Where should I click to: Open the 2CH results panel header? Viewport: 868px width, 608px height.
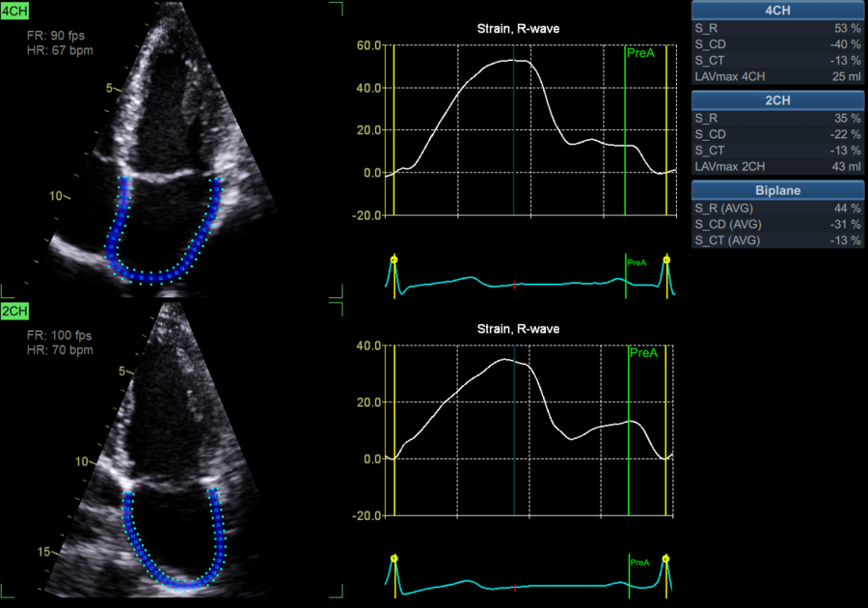tap(777, 100)
